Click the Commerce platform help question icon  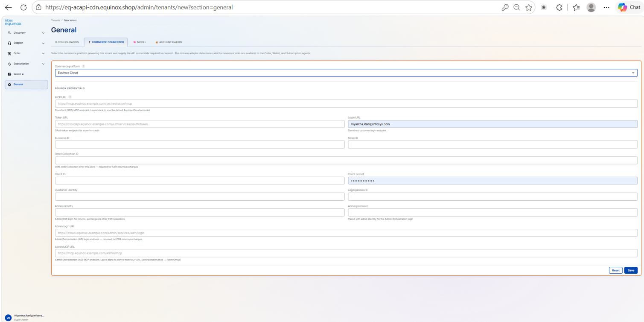(83, 66)
